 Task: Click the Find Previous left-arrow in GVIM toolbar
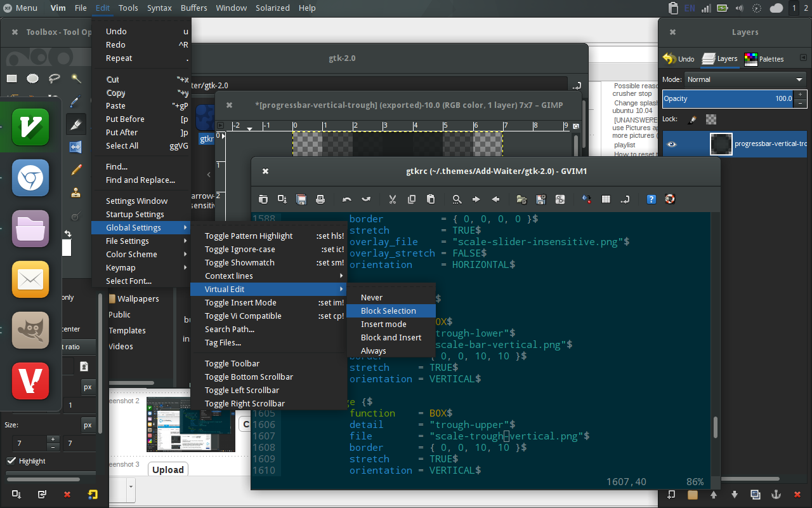pos(495,199)
